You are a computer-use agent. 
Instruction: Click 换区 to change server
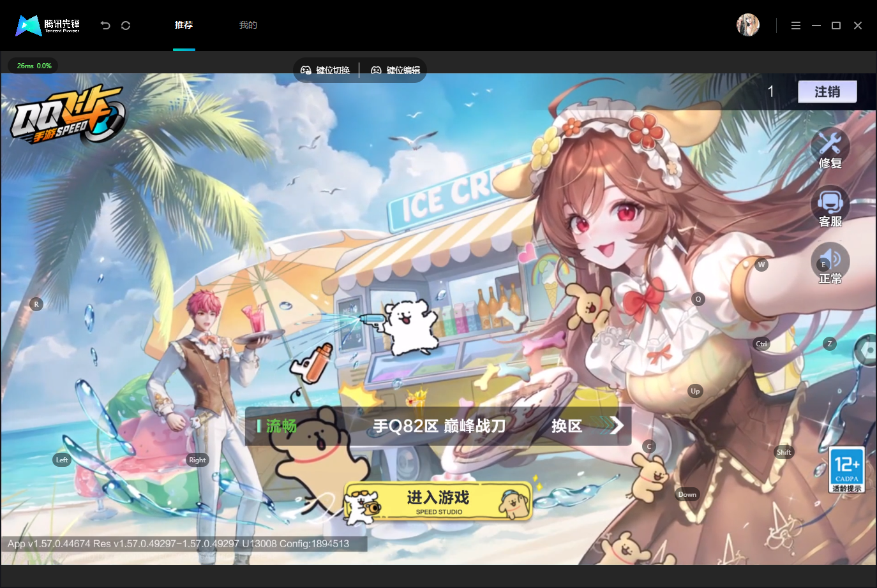pos(567,426)
